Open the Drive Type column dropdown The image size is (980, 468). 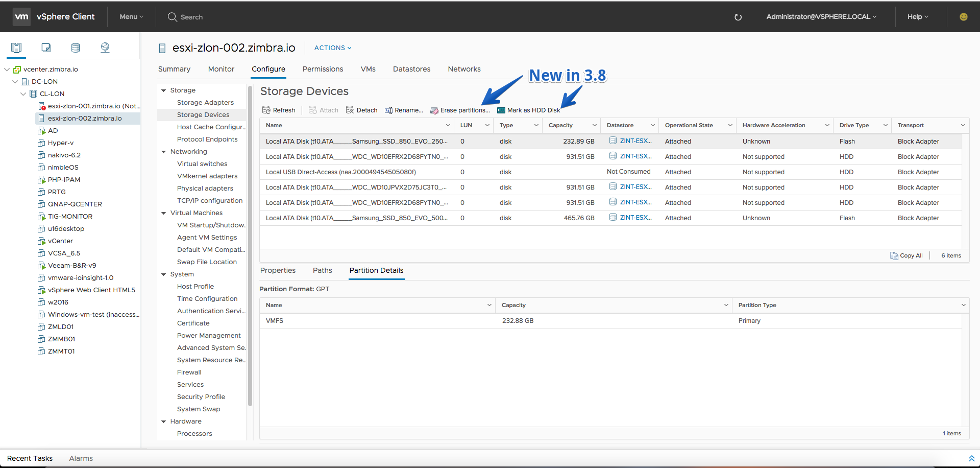886,126
